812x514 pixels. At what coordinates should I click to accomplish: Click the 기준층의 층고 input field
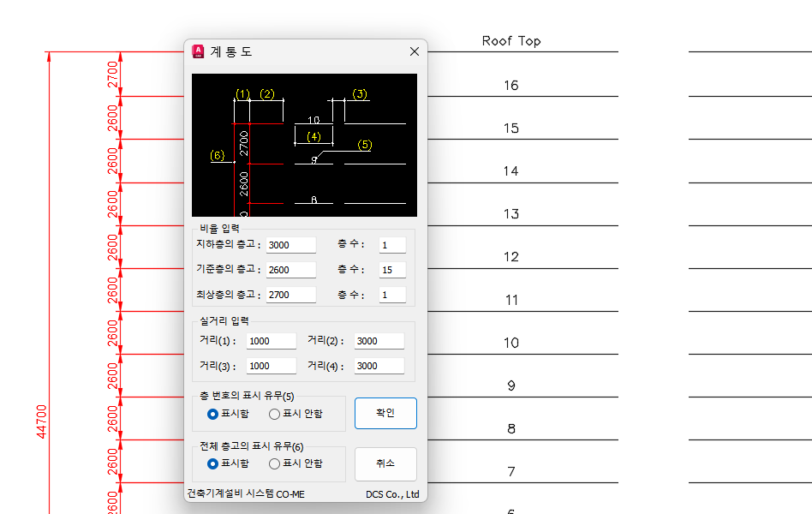point(290,270)
